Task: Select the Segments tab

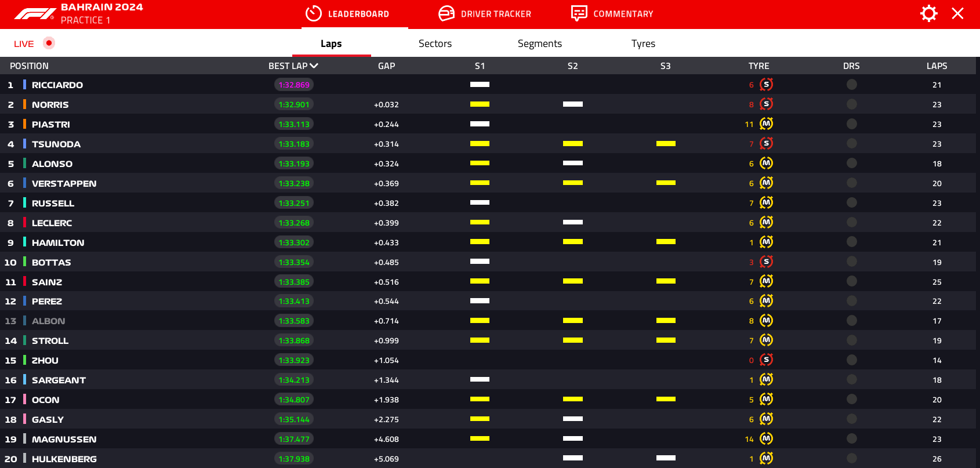Action: pyautogui.click(x=539, y=43)
